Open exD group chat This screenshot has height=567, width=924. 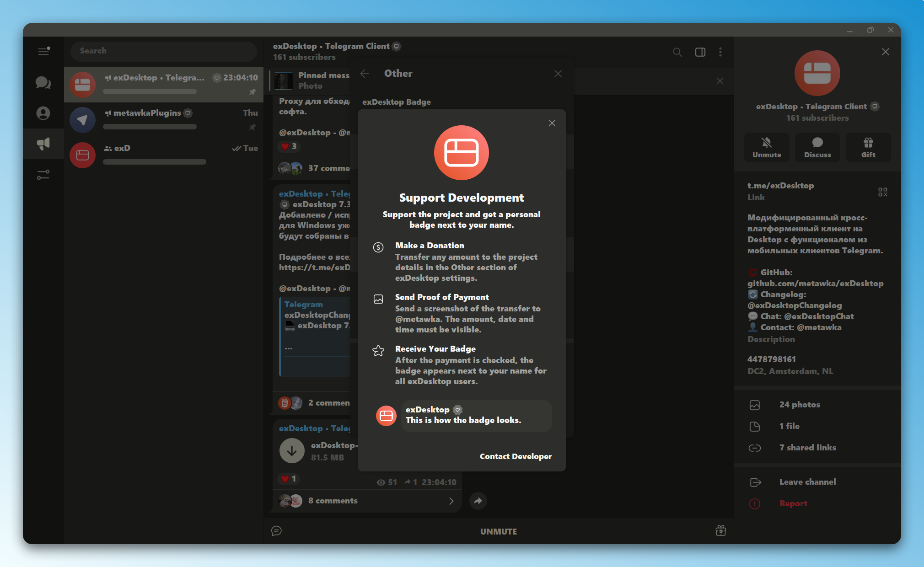point(164,155)
